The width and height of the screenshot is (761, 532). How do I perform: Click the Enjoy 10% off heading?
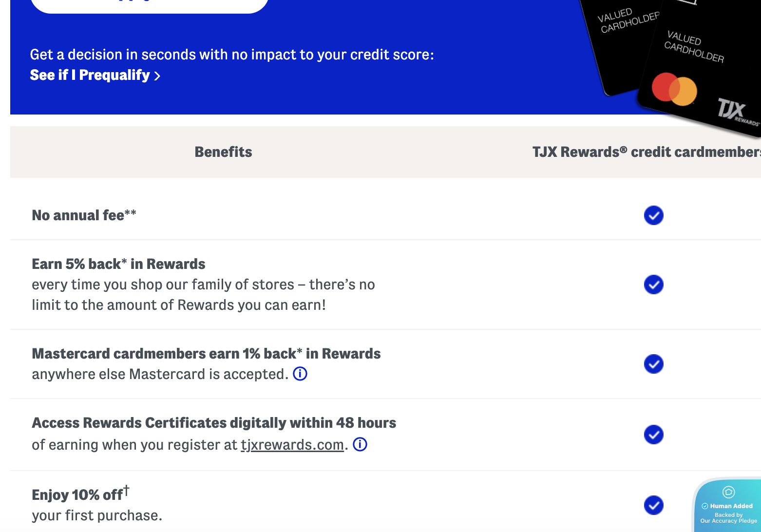click(78, 495)
